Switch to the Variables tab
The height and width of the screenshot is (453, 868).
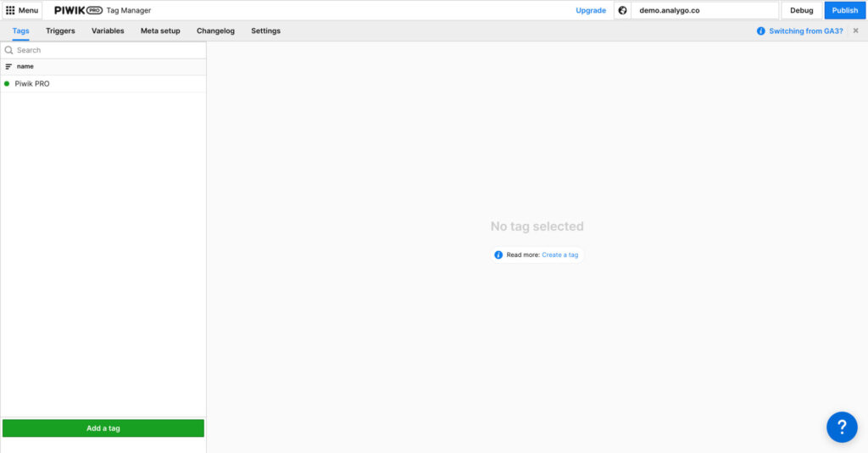108,31
